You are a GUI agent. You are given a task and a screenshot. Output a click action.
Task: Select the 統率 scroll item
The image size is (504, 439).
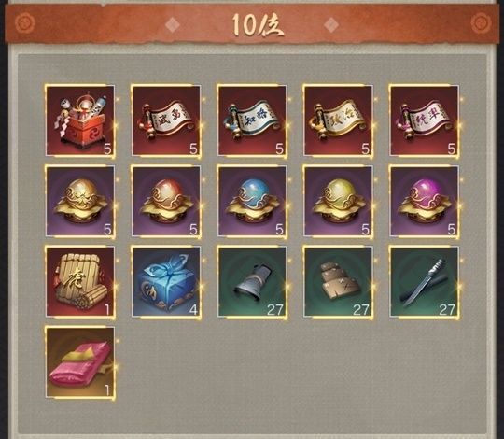(425, 120)
